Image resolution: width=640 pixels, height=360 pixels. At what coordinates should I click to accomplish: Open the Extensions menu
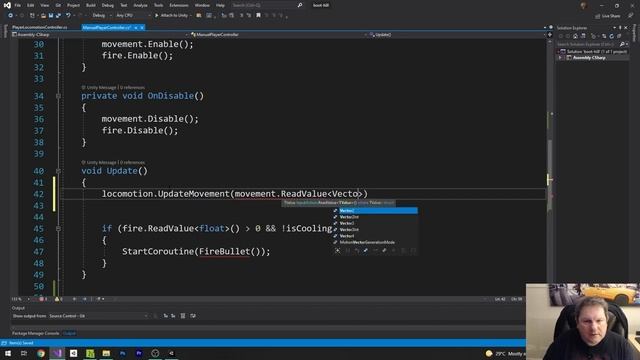tap(179, 5)
